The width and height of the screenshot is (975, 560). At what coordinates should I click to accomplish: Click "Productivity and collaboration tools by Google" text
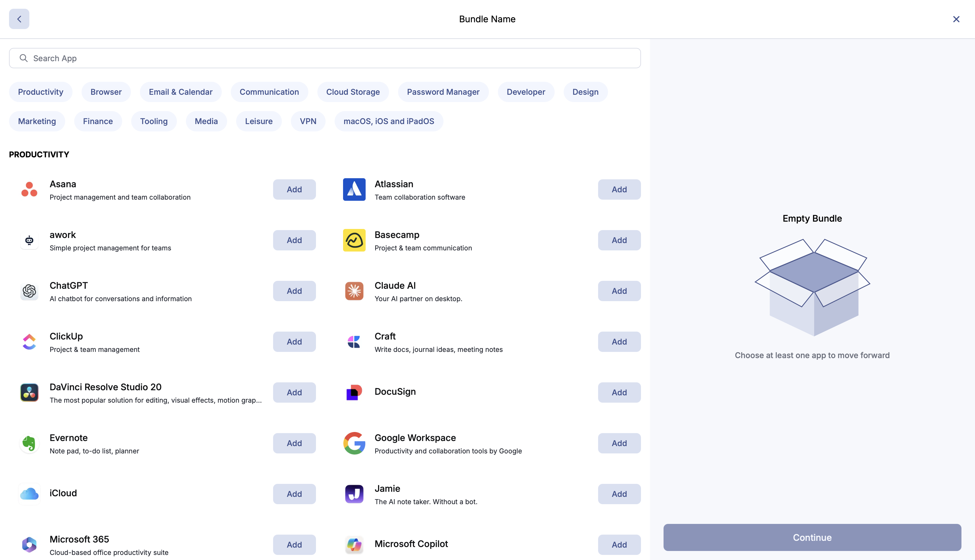[x=448, y=451]
